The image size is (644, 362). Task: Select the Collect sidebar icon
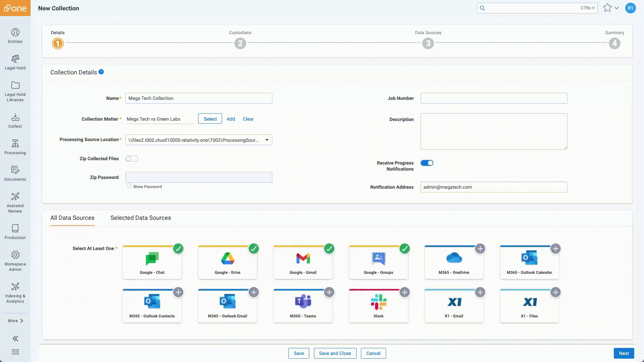point(15,121)
